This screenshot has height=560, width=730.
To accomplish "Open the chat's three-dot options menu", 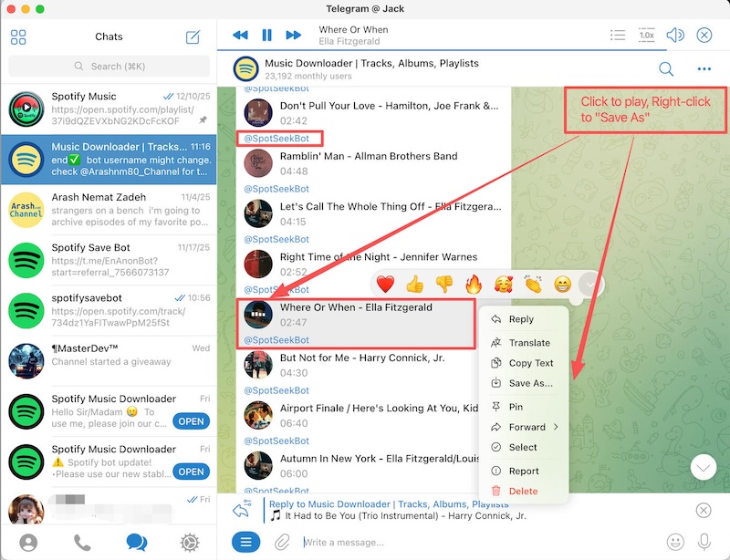I will 704,68.
